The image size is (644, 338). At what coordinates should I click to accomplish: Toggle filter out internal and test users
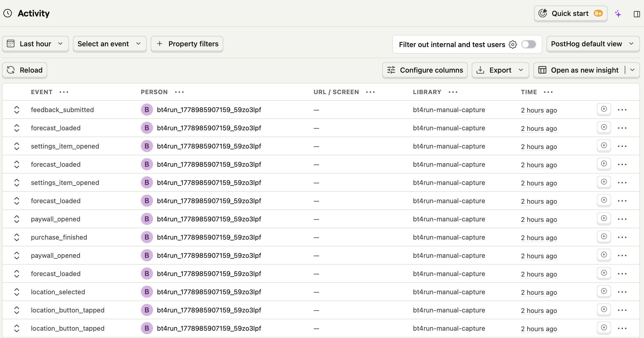529,44
